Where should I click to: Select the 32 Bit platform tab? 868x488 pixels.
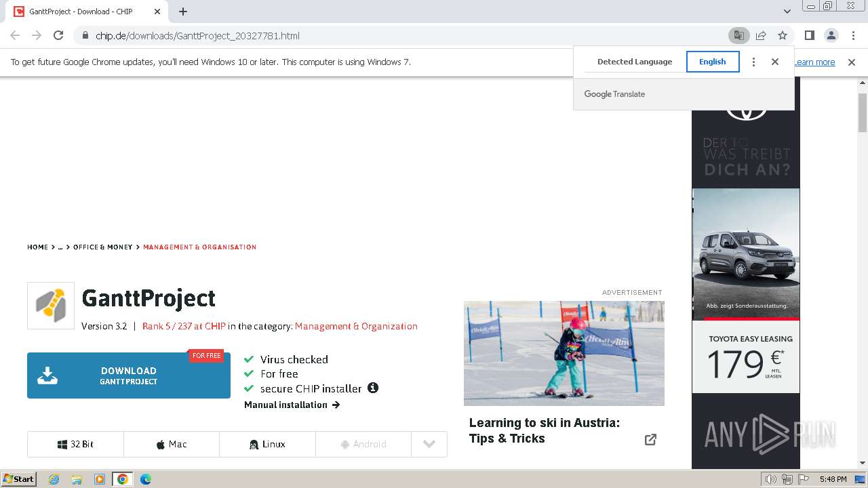pyautogui.click(x=76, y=444)
